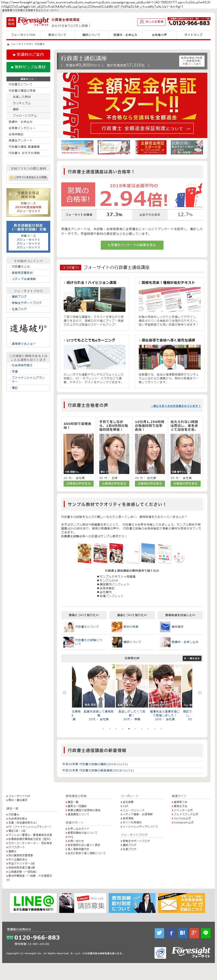Click Instagram公式 in footer links
Image resolution: width=217 pixels, height=980 pixels.
(x=183, y=822)
